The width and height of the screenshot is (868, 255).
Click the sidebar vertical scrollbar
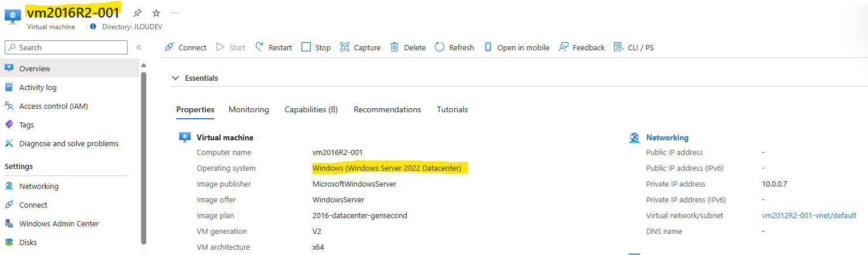pyautogui.click(x=143, y=158)
